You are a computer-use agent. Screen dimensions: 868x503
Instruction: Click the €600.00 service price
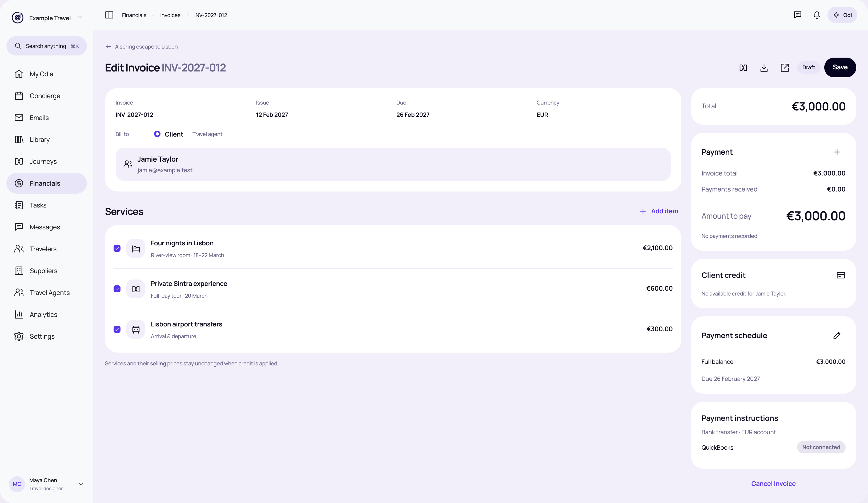coord(659,288)
